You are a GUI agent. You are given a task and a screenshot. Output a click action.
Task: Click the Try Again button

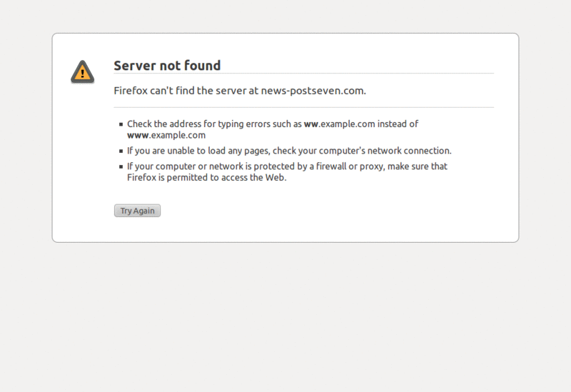(x=137, y=211)
